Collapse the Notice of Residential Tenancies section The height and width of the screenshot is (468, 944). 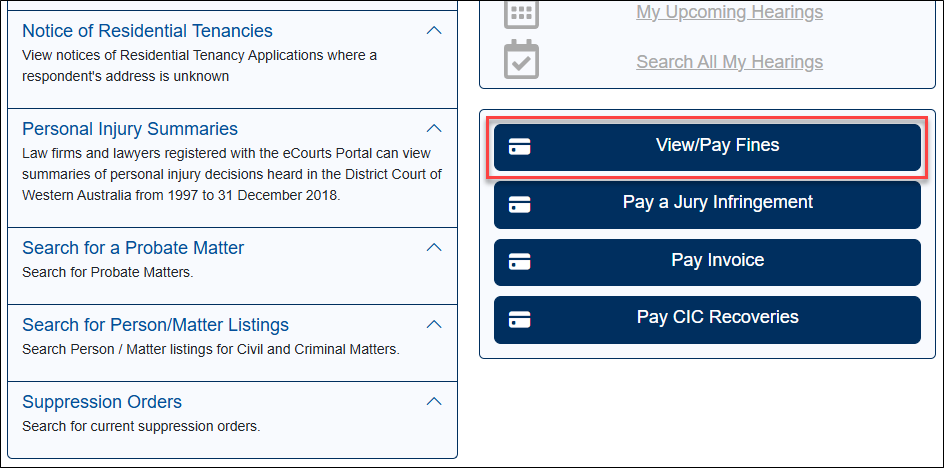(434, 31)
